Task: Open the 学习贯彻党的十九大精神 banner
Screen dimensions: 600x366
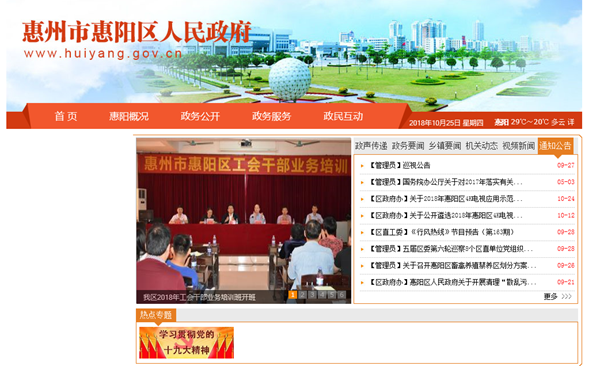Action: click(186, 343)
